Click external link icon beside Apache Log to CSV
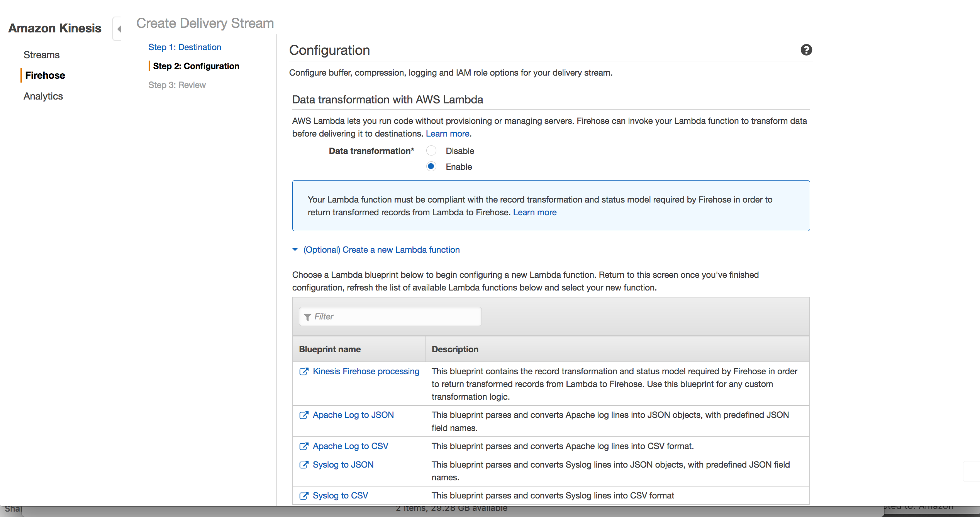Screen dimensions: 980x517 click(304, 446)
